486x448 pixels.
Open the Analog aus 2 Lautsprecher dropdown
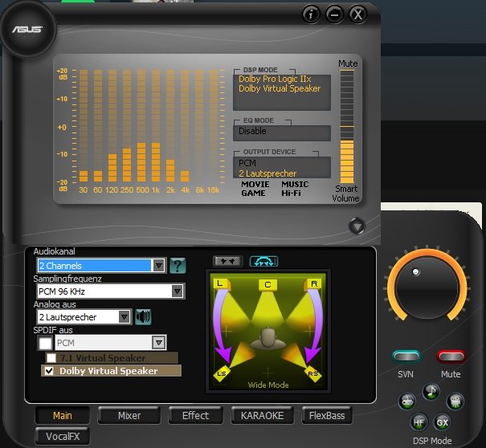84,317
